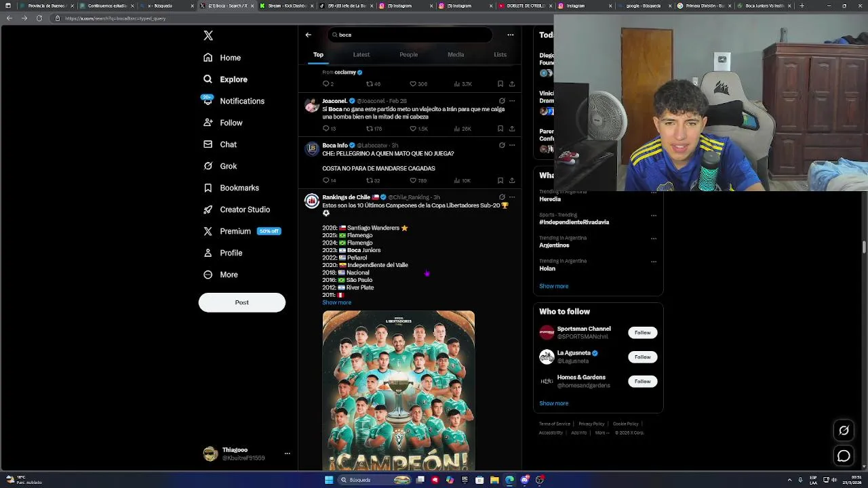This screenshot has height=488, width=868.
Task: Switch to the Latest tab
Action: 361,54
